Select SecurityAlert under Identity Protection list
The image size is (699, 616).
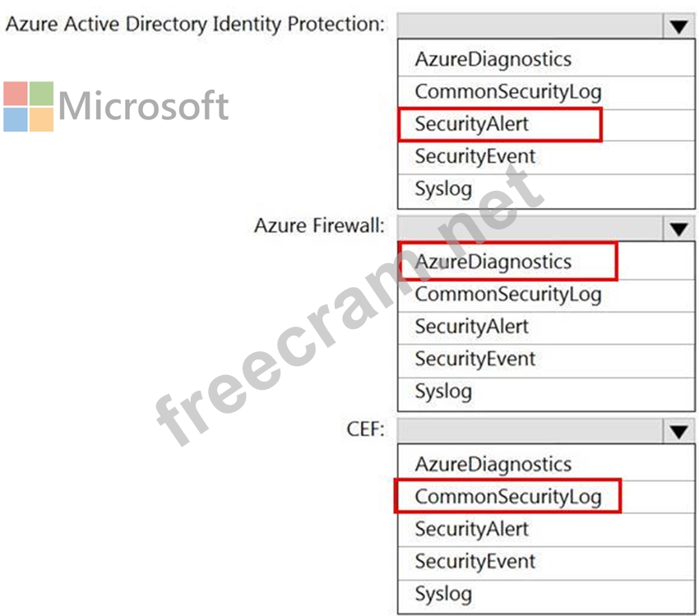(471, 124)
